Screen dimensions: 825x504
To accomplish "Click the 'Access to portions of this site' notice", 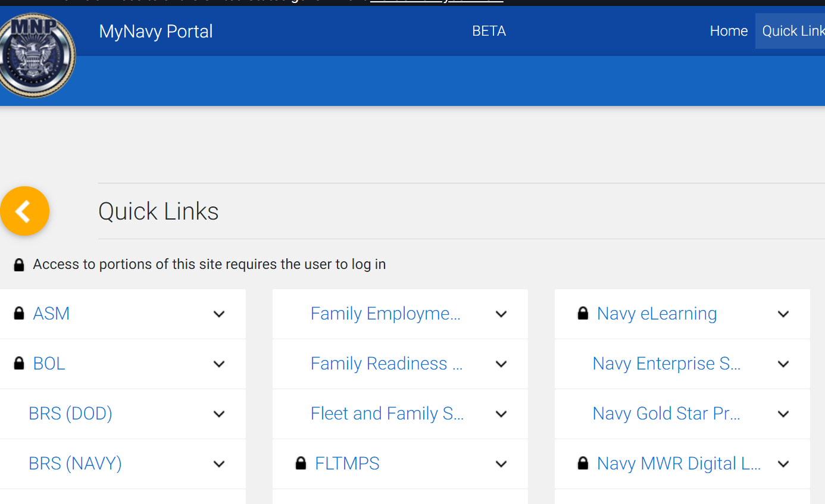I will point(210,264).
